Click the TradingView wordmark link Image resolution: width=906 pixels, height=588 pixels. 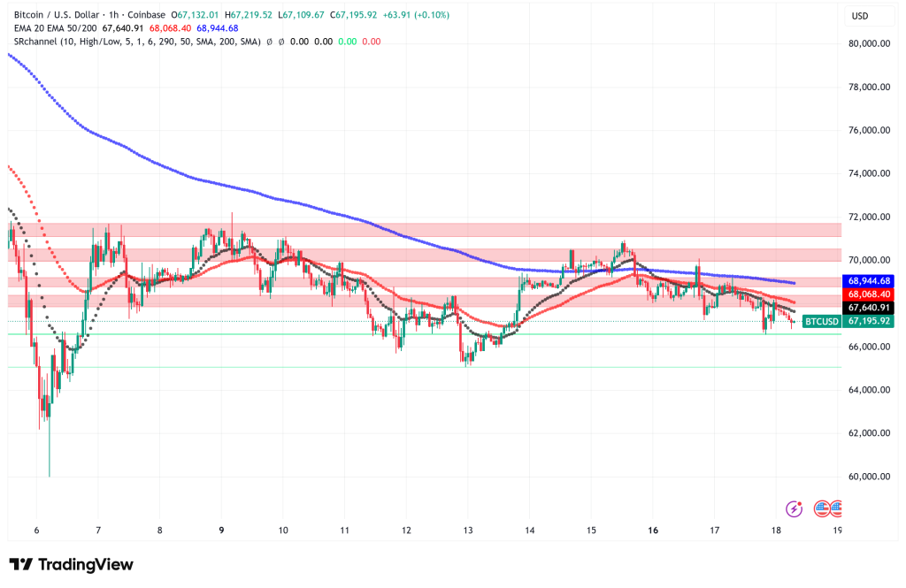pyautogui.click(x=88, y=564)
